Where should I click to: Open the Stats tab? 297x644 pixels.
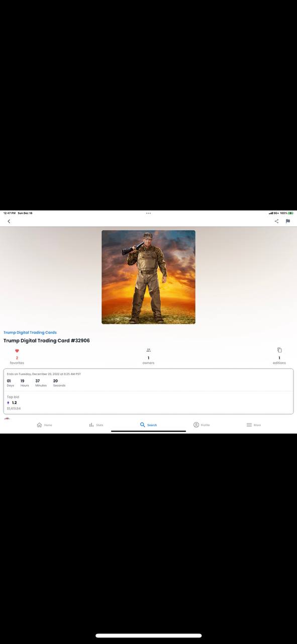pos(96,425)
